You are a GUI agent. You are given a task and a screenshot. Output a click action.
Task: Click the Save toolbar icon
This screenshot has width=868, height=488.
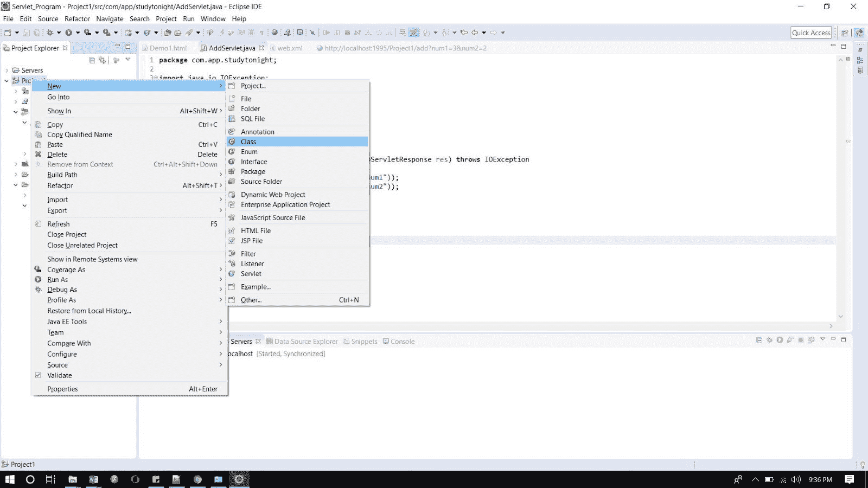(x=26, y=33)
